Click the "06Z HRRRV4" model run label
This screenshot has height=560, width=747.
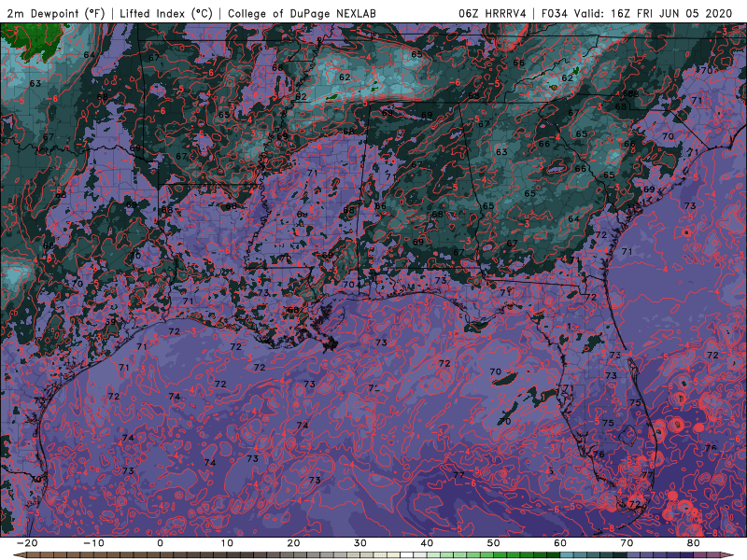(492, 13)
